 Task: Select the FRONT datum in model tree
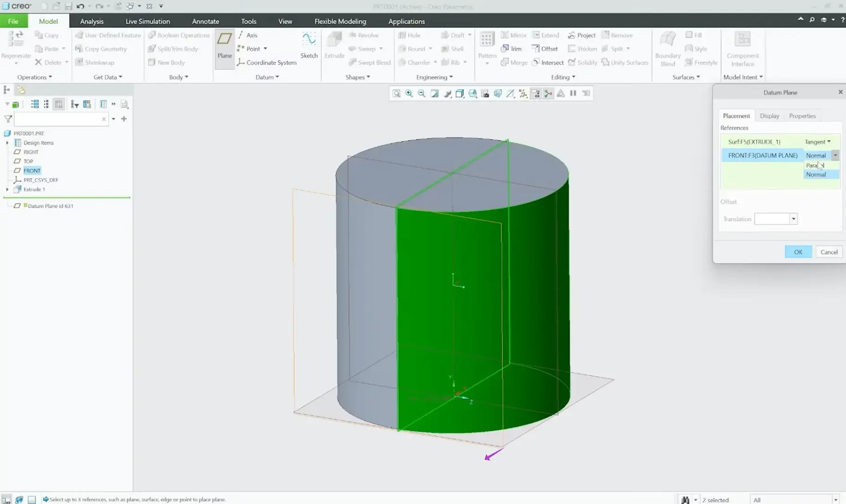point(32,170)
